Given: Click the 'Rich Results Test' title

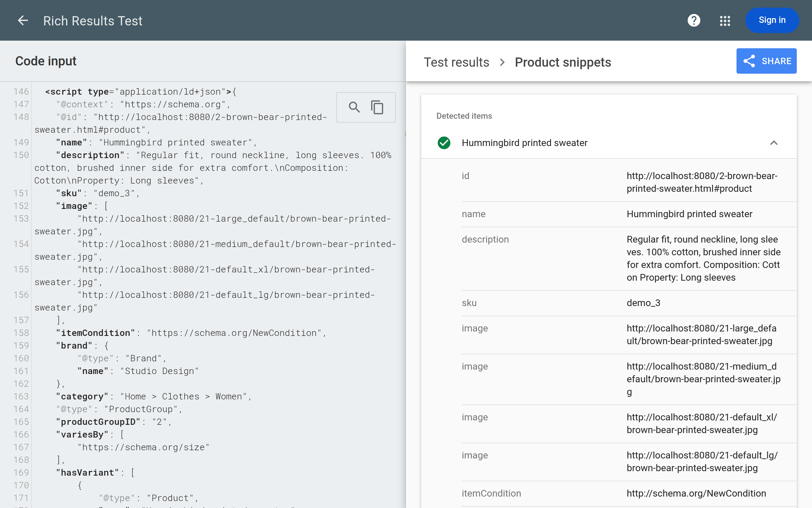Looking at the screenshot, I should (93, 21).
